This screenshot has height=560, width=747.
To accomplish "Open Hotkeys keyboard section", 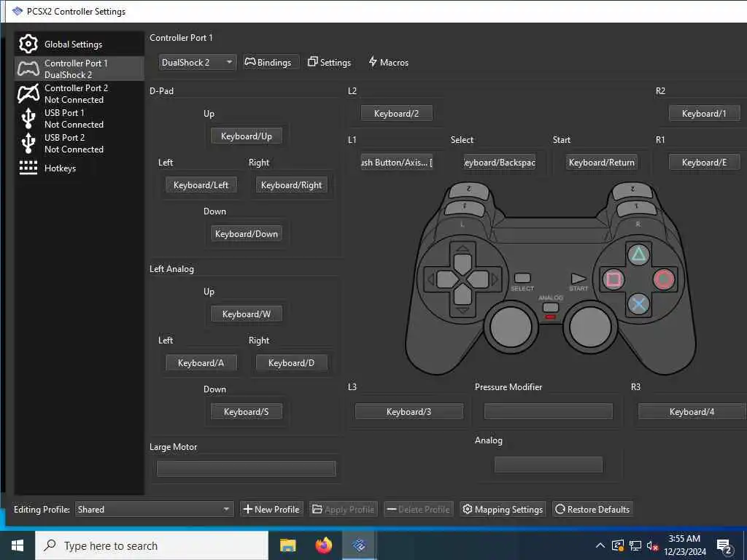I will [x=79, y=168].
